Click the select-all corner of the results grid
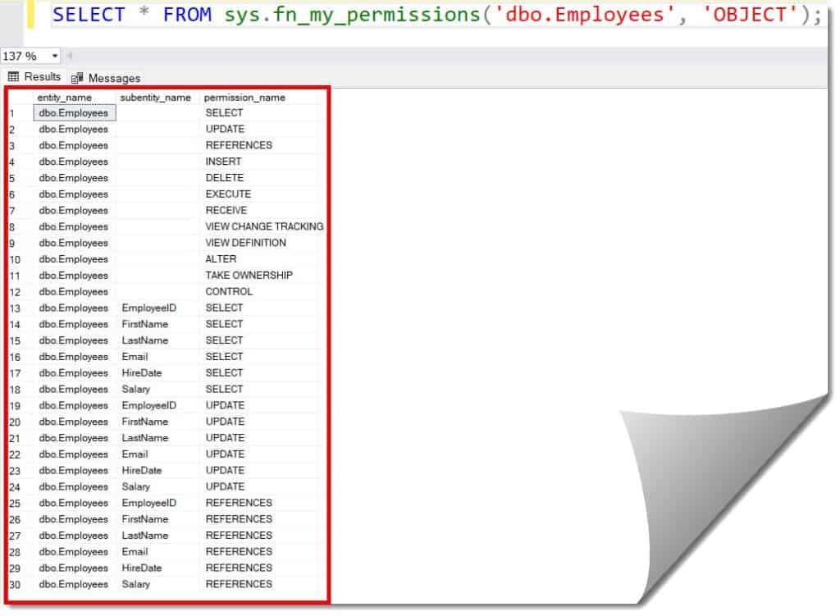Screen dimensions: 840x616 18,97
